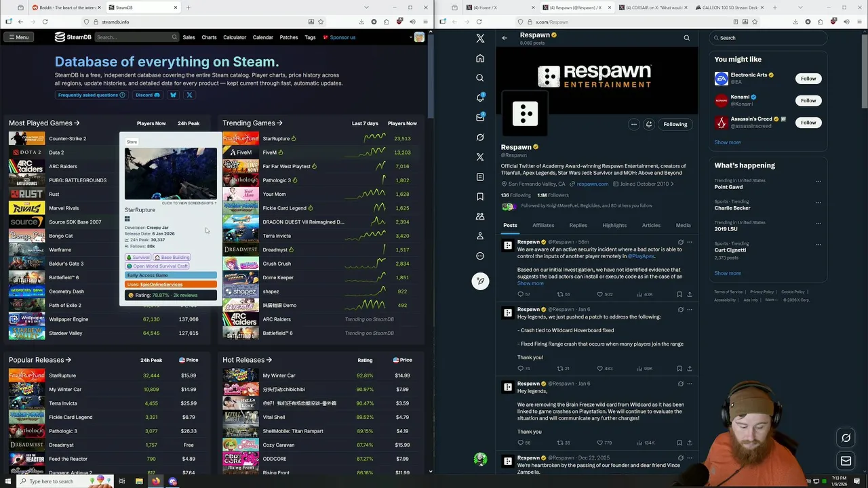Viewport: 868px width, 488px height.
Task: Open options for Charlie Becker trend
Action: (818, 203)
